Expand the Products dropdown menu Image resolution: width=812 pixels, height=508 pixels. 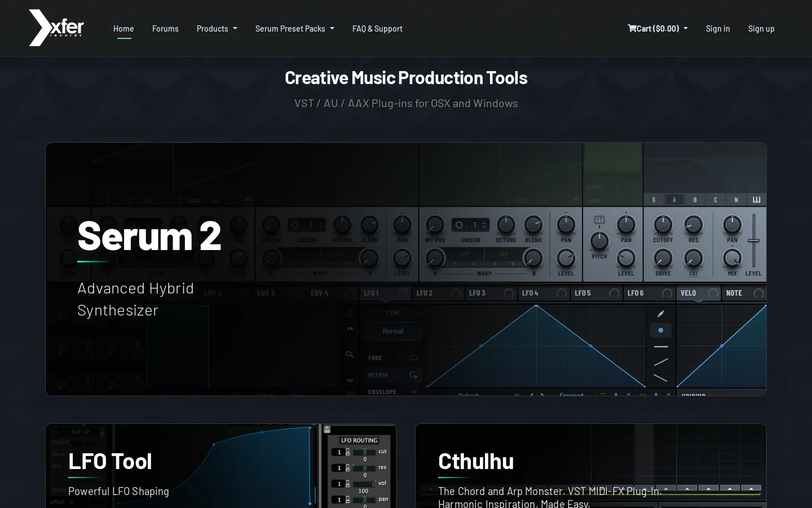(217, 28)
